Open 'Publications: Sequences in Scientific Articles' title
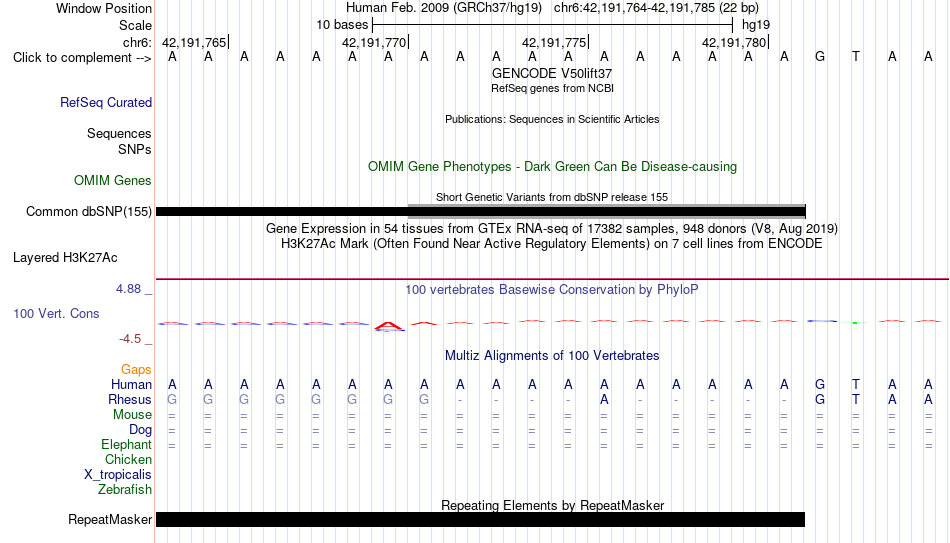The width and height of the screenshot is (950, 543). pos(552,119)
